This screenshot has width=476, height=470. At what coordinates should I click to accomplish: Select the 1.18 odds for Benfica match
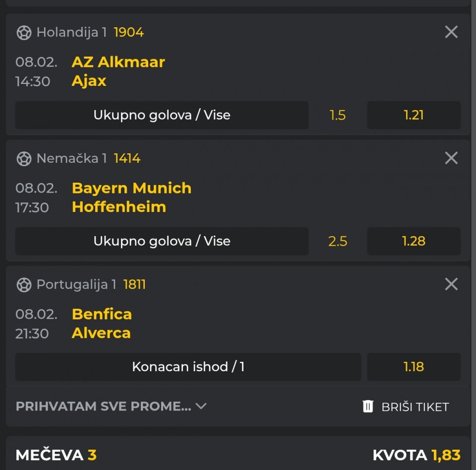coord(414,367)
